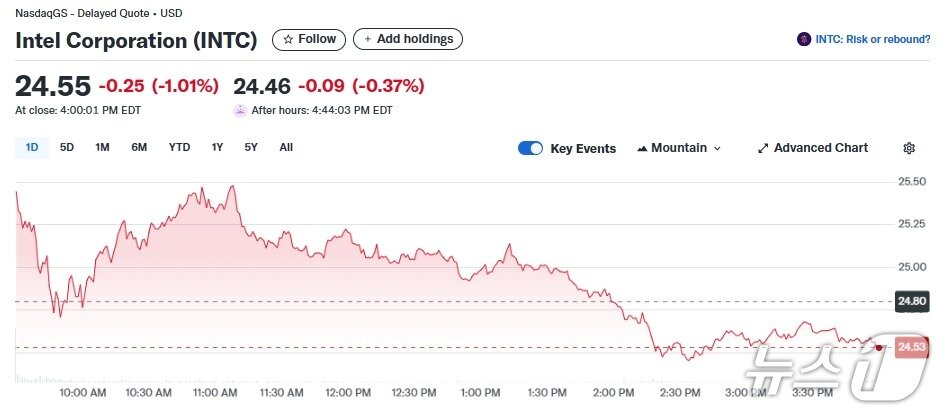The width and height of the screenshot is (943, 415).
Task: Click the red current price chart marker
Action: [879, 347]
